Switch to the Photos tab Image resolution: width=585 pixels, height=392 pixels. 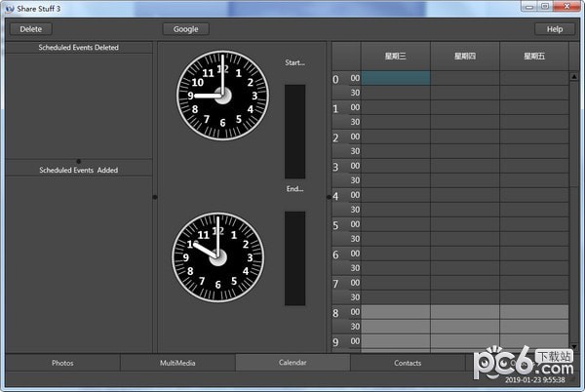pos(62,363)
